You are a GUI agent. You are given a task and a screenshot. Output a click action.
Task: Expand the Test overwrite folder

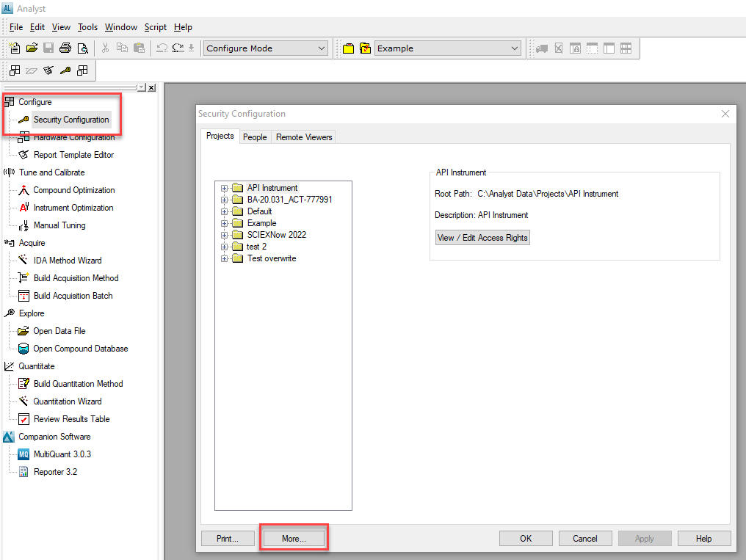coord(224,258)
